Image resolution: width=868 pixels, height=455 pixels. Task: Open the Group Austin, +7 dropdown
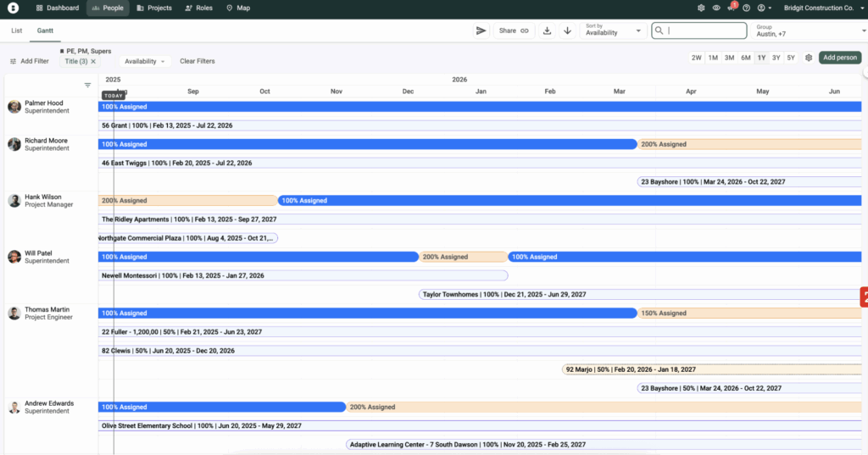[x=809, y=31]
